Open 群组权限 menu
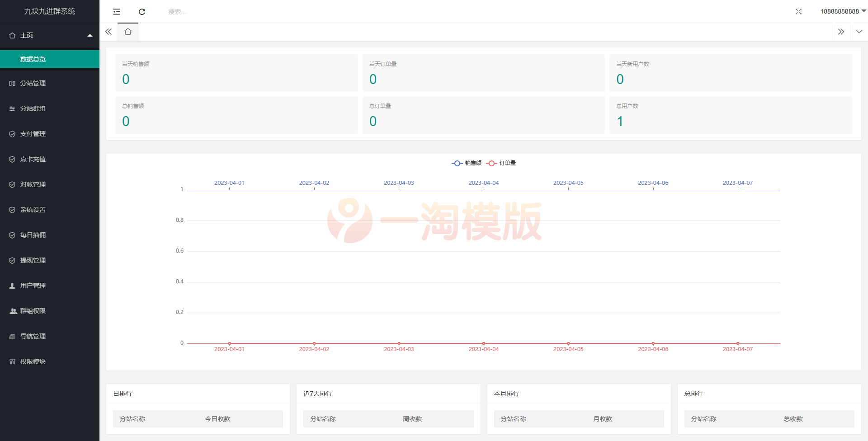This screenshot has height=441, width=868. (50, 311)
